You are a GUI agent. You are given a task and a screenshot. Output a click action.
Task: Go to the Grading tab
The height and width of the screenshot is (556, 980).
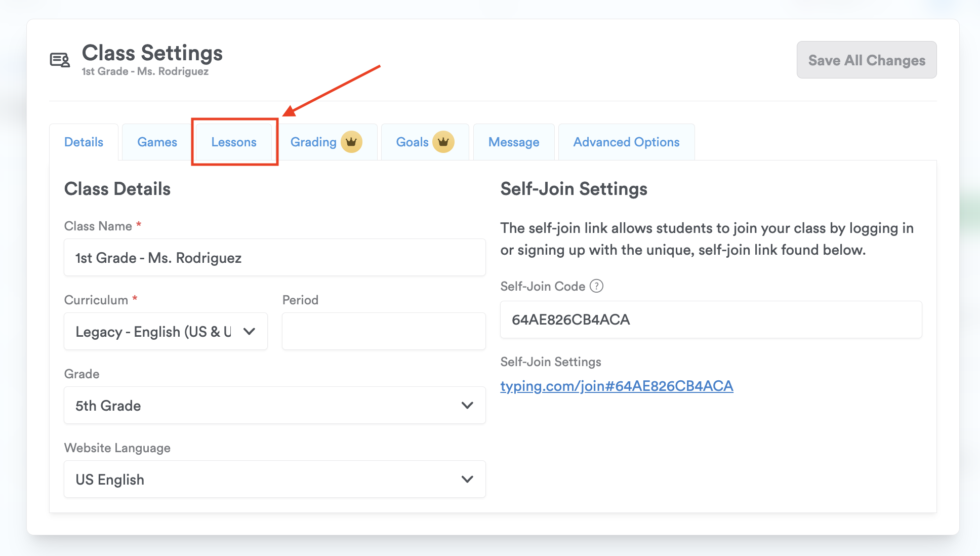313,142
